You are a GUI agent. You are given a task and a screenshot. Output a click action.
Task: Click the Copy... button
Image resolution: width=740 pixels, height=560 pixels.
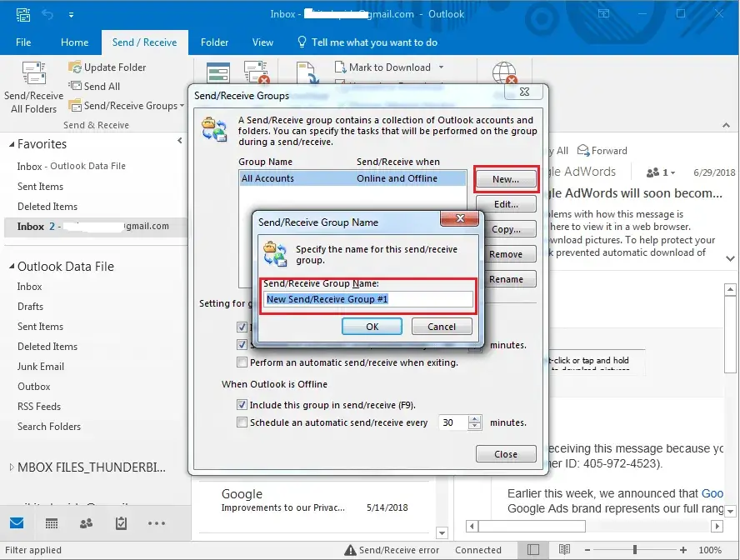pyautogui.click(x=506, y=229)
